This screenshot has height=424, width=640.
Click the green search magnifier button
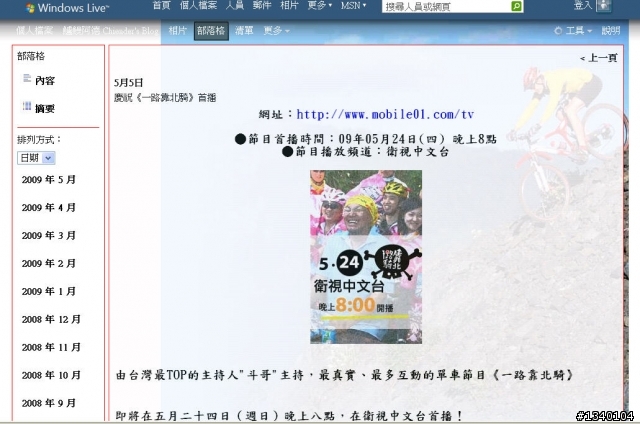tap(516, 6)
